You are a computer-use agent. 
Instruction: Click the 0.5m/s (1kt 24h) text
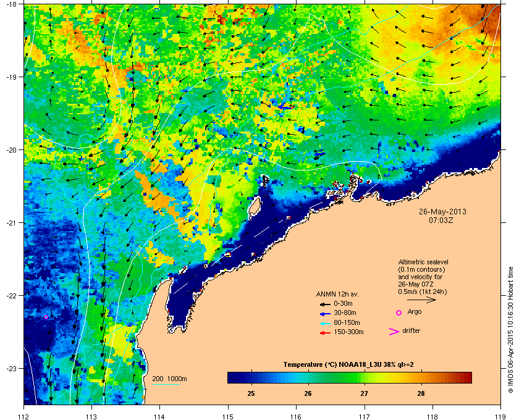click(423, 292)
